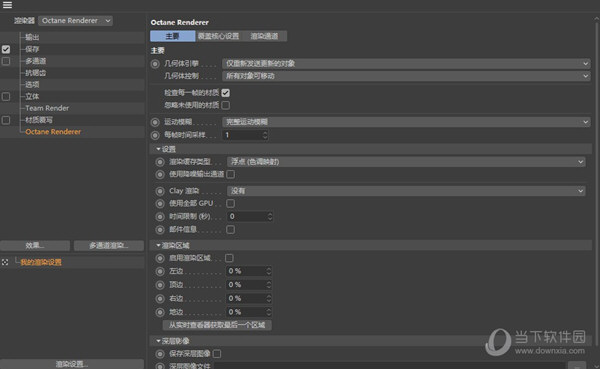
Task: Click the 渲染设置... button
Action: 72,364
